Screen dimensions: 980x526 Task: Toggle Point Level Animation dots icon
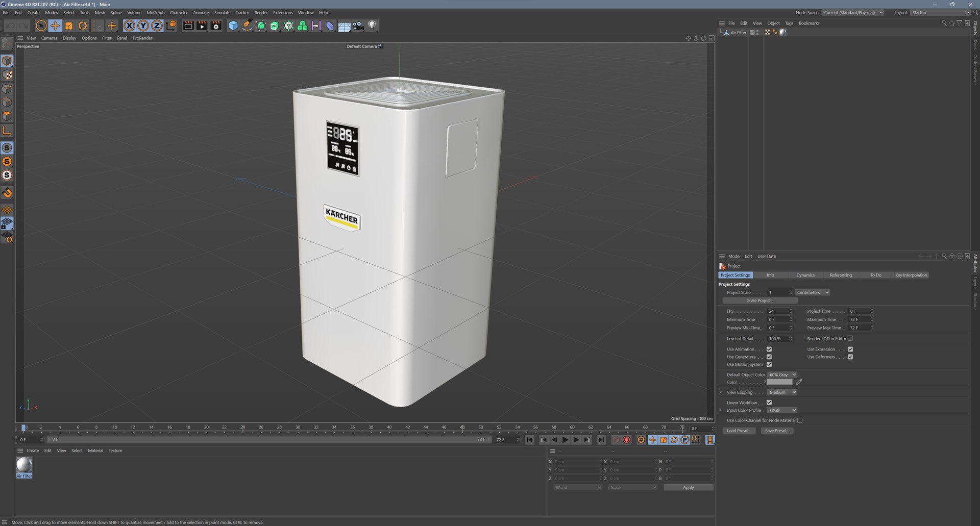pyautogui.click(x=696, y=440)
